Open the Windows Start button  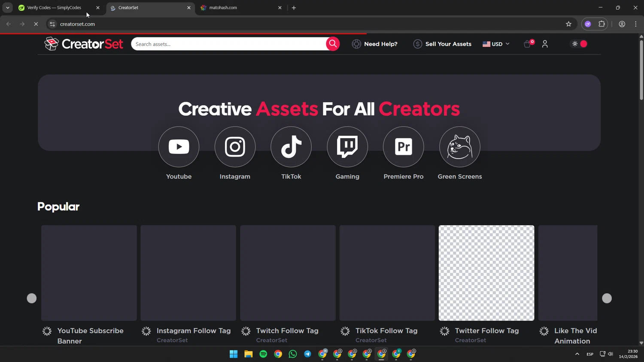(x=234, y=354)
